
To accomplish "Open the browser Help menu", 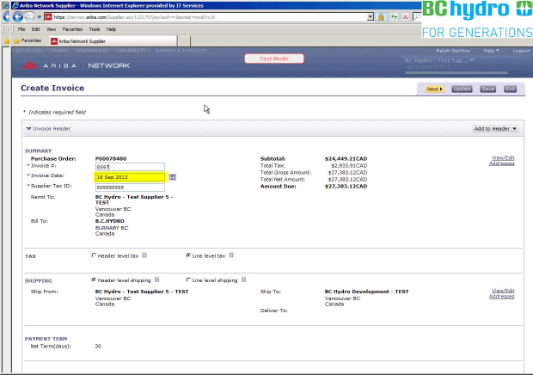I will pyautogui.click(x=111, y=29).
